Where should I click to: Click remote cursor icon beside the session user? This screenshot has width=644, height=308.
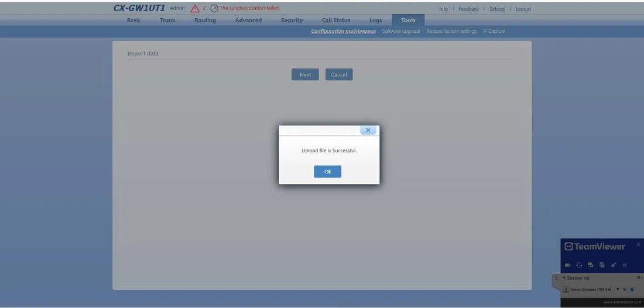(x=625, y=289)
